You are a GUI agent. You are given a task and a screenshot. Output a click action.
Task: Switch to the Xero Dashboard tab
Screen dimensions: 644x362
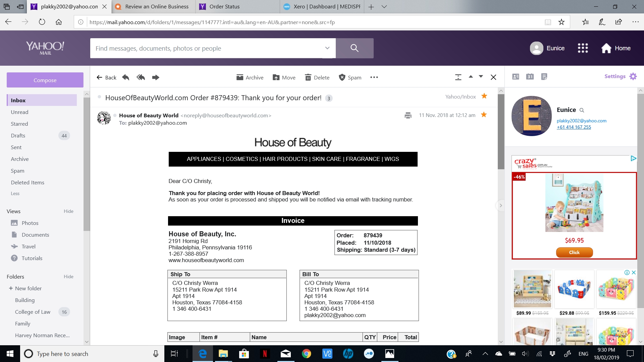coord(321,6)
